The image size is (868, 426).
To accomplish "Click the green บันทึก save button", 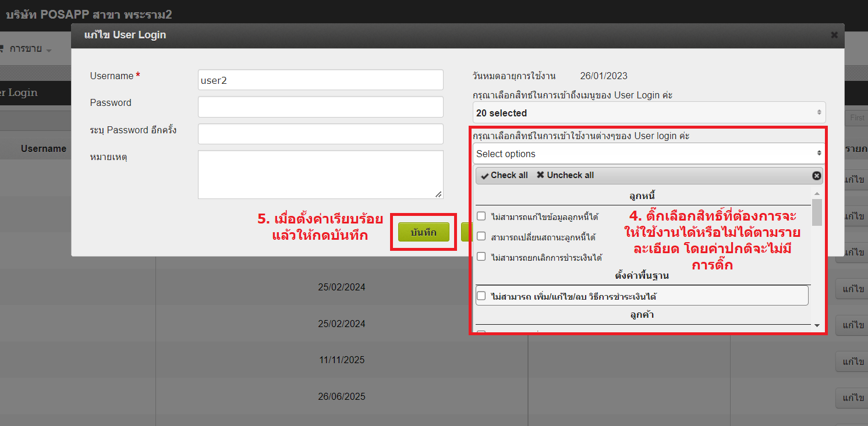I will click(x=424, y=232).
